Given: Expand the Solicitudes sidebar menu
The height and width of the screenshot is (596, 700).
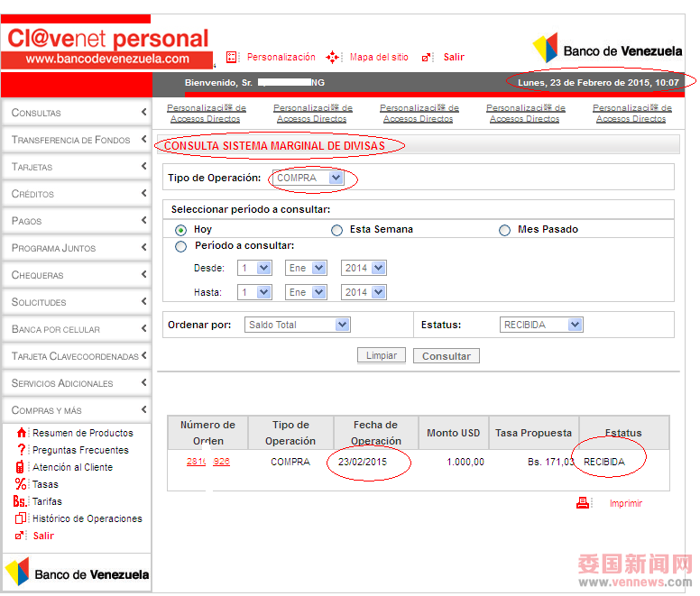Looking at the screenshot, I should 77,301.
